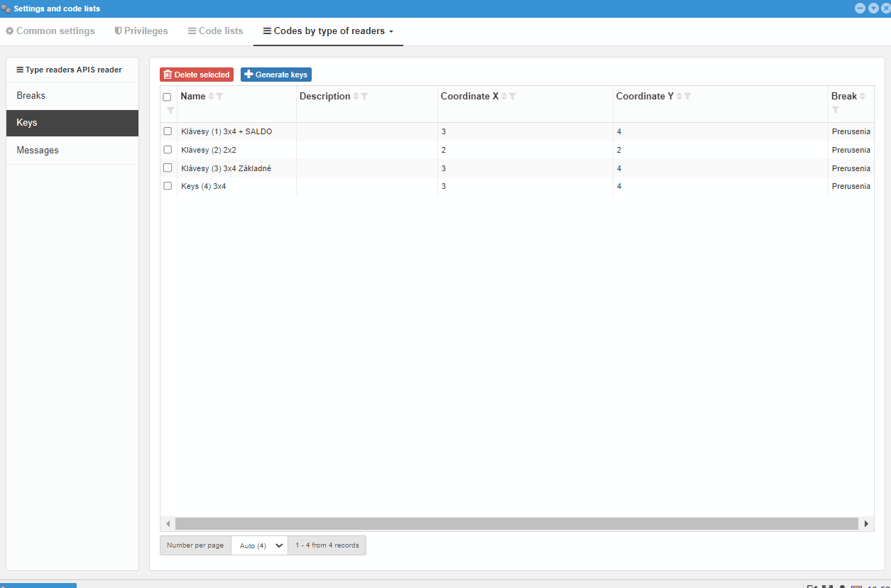Go to the Code lists tab
This screenshot has height=588, width=891.
(216, 31)
